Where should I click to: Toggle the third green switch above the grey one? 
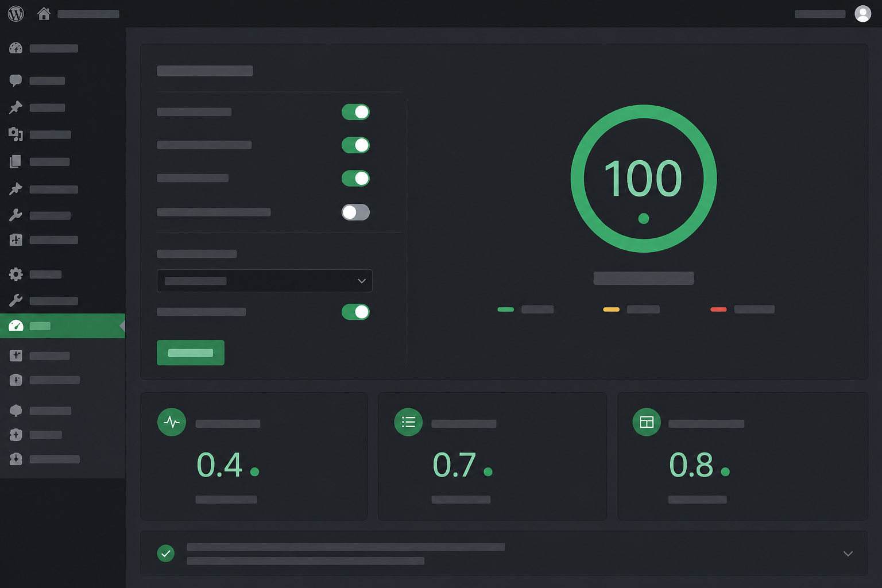[x=355, y=179]
